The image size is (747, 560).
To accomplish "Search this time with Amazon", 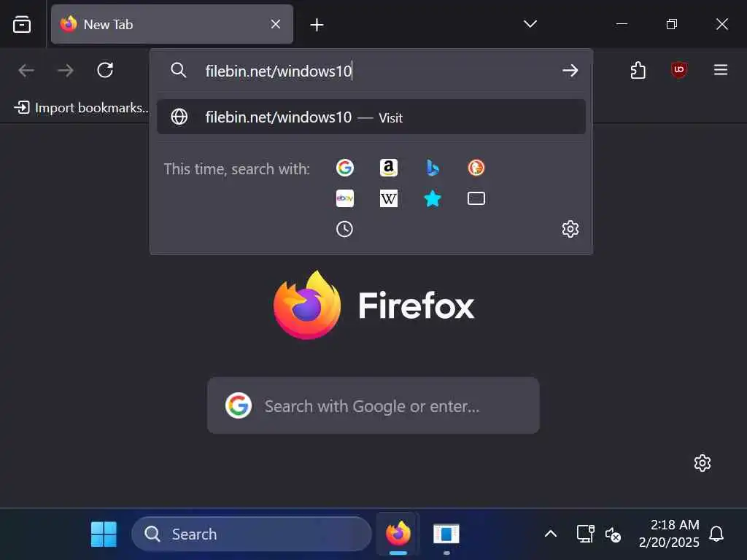I will point(389,168).
